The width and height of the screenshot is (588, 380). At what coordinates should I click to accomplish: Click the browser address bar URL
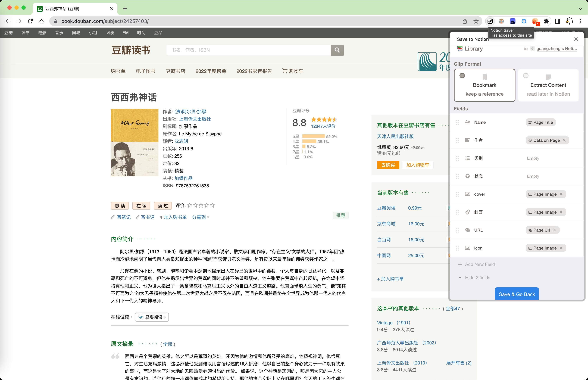105,21
